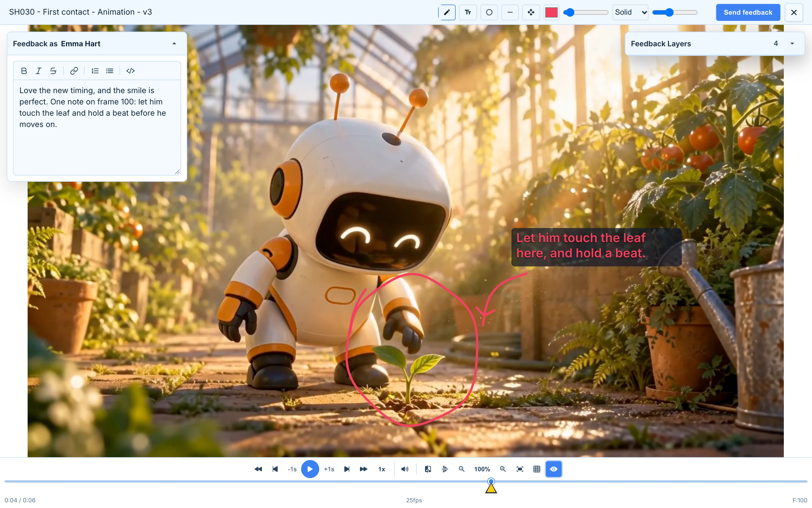Step forward one frame
Screen dimensions: 812x508
click(347, 469)
